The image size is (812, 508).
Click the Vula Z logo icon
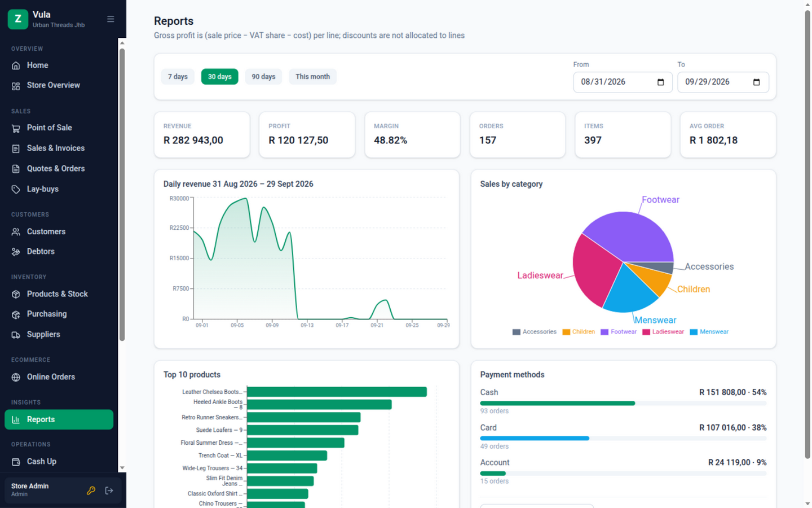(18, 19)
